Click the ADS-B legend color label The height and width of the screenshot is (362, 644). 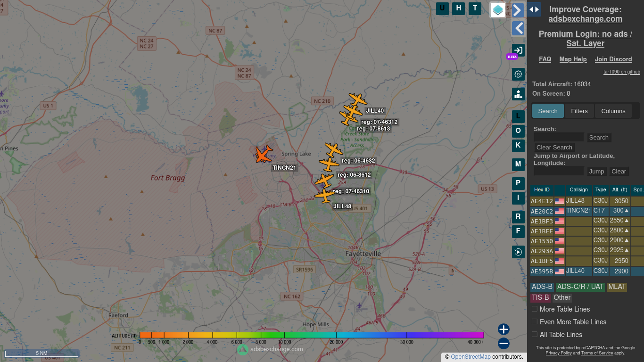click(542, 287)
